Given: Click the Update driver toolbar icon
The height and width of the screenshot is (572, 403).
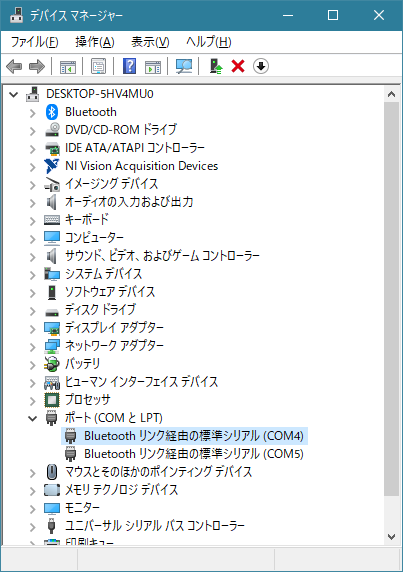Looking at the screenshot, I should click(x=216, y=66).
